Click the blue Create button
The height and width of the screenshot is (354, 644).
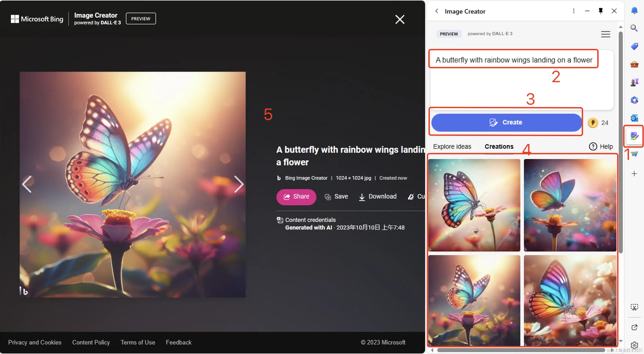506,122
